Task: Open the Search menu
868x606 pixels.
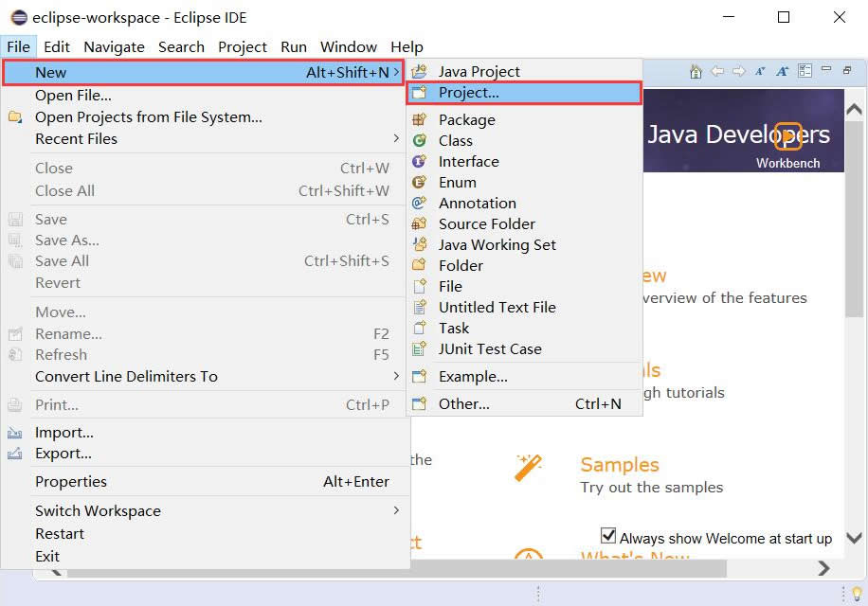Action: [x=181, y=46]
